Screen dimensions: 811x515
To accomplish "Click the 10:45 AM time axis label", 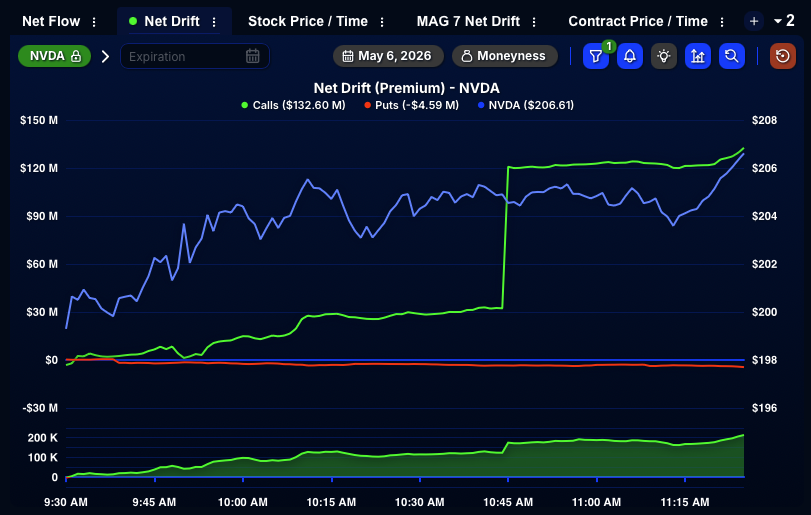I will (508, 502).
